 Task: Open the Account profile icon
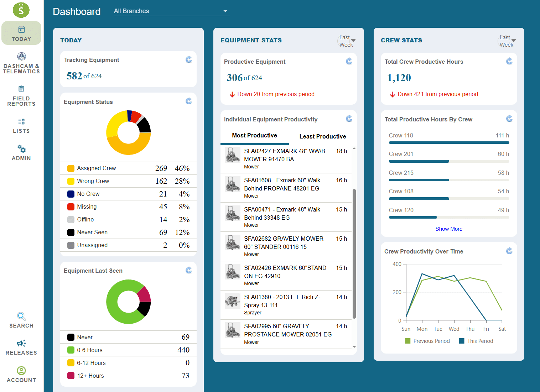point(21,371)
